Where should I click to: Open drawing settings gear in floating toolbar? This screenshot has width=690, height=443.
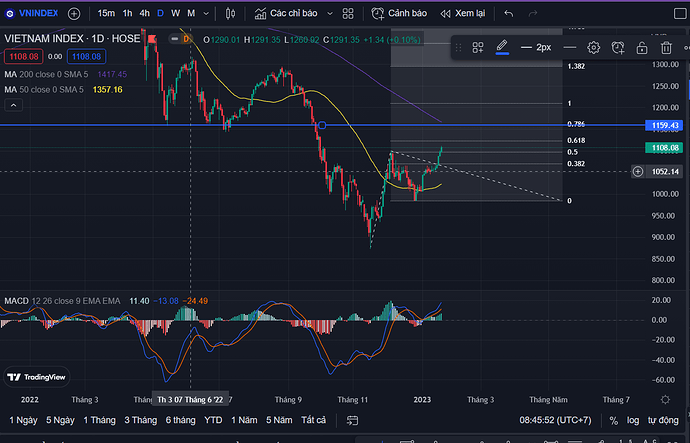[594, 48]
